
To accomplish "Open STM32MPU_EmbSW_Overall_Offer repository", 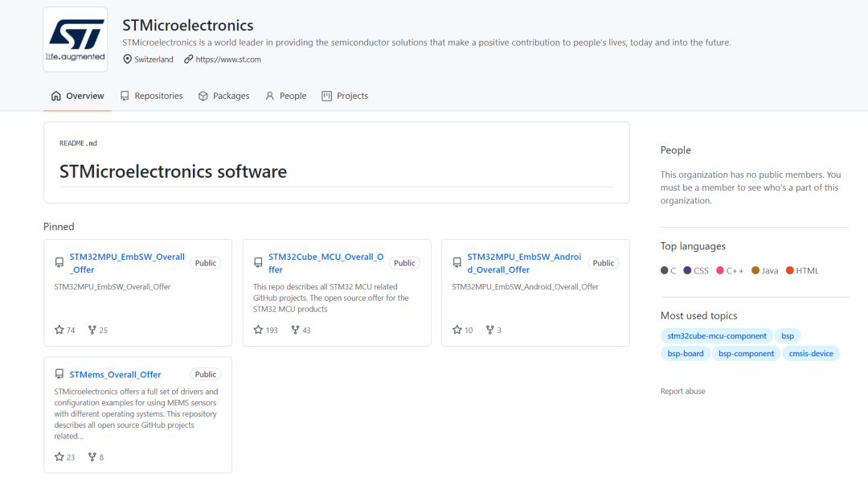I will (x=127, y=263).
